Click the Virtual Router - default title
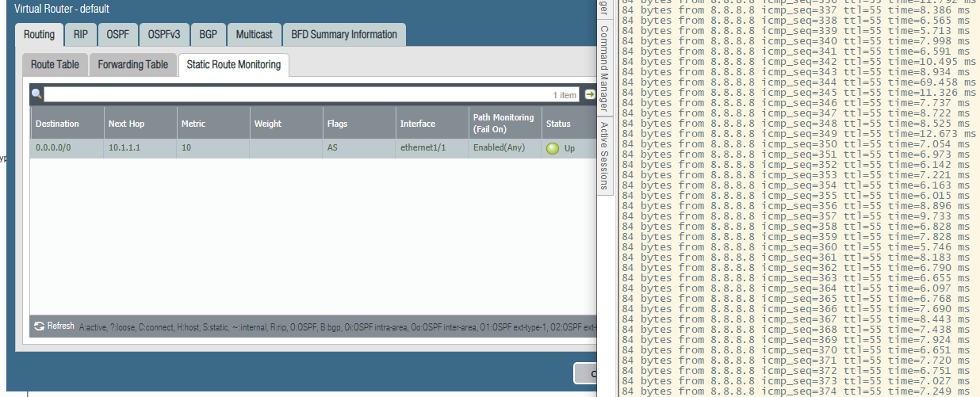980x397 pixels. click(x=62, y=9)
